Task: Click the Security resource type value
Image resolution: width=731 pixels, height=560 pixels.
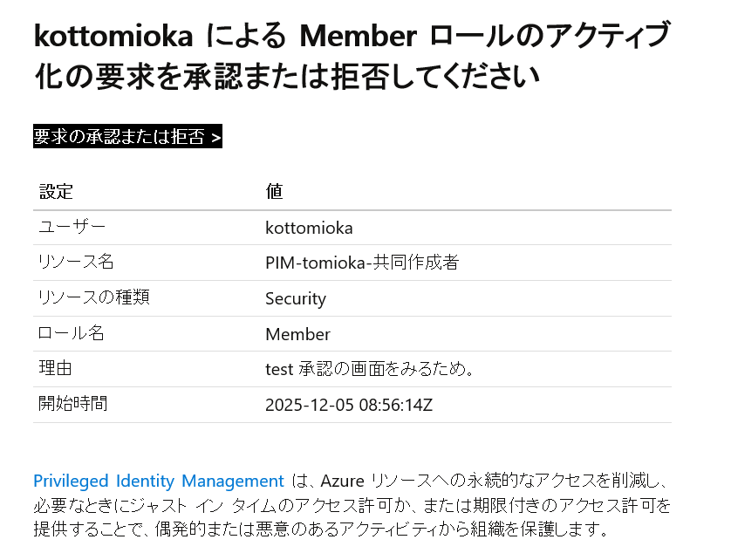Action: 296,299
